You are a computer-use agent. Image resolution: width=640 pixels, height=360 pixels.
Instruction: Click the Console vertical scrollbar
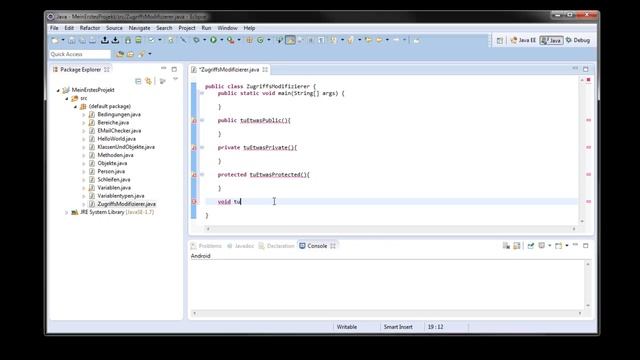tap(588, 284)
